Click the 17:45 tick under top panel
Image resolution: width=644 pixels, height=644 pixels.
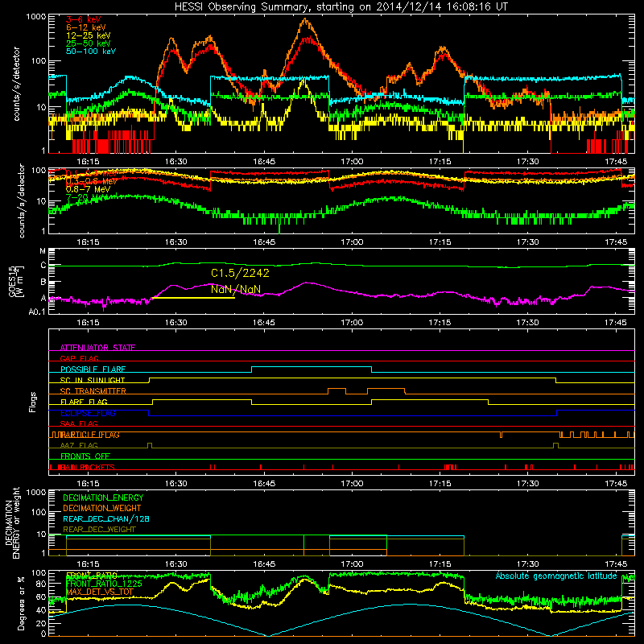point(615,162)
